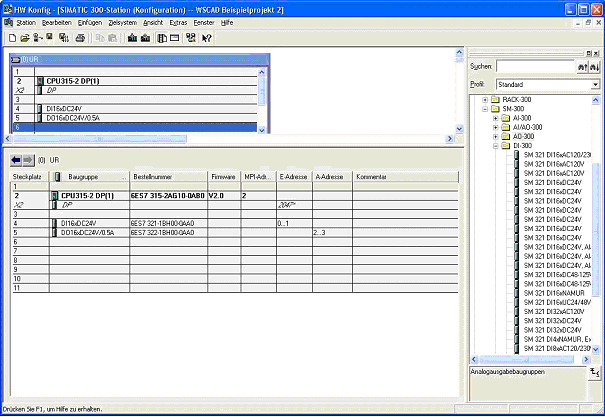Activate the context help pointer
This screenshot has width=605, height=417.
[x=207, y=38]
